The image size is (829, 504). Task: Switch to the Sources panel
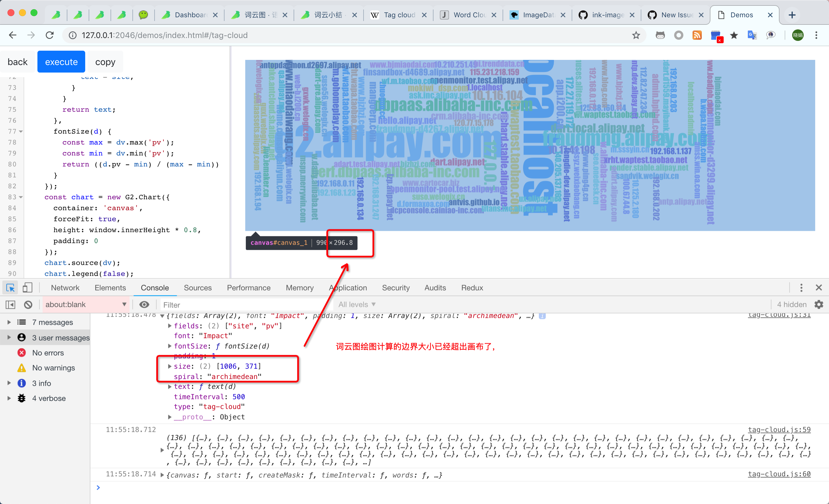197,288
